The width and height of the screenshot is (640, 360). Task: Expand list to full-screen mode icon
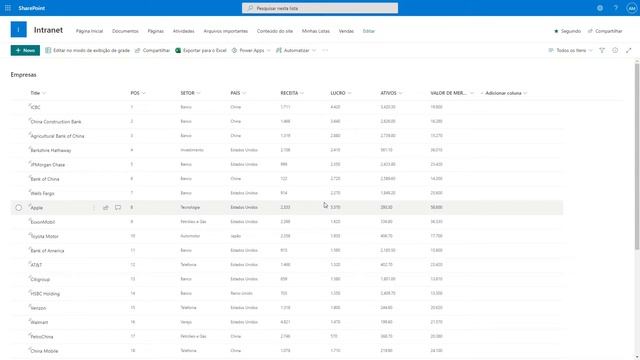[629, 50]
